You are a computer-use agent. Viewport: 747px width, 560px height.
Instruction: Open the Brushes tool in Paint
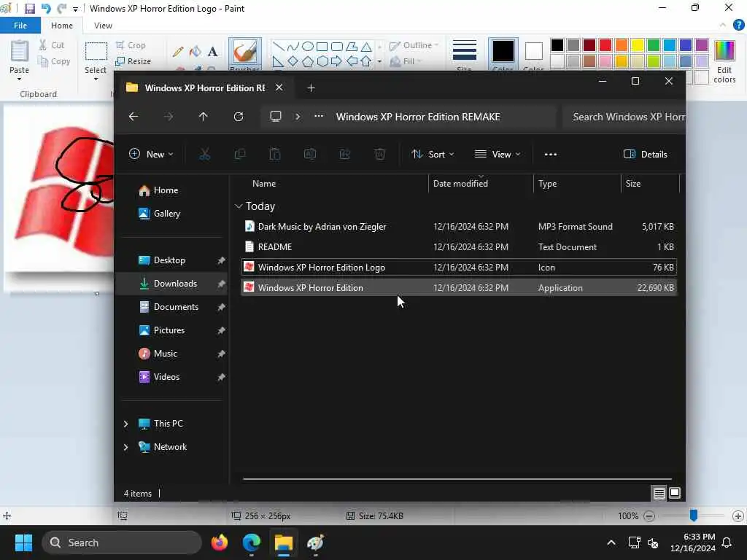[245, 53]
